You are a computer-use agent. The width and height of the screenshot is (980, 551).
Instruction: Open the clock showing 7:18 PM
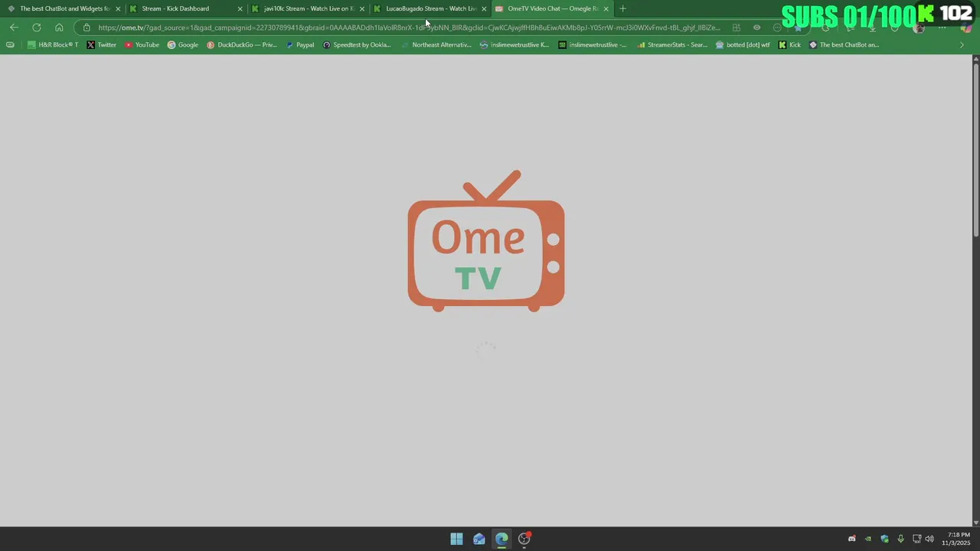(958, 539)
